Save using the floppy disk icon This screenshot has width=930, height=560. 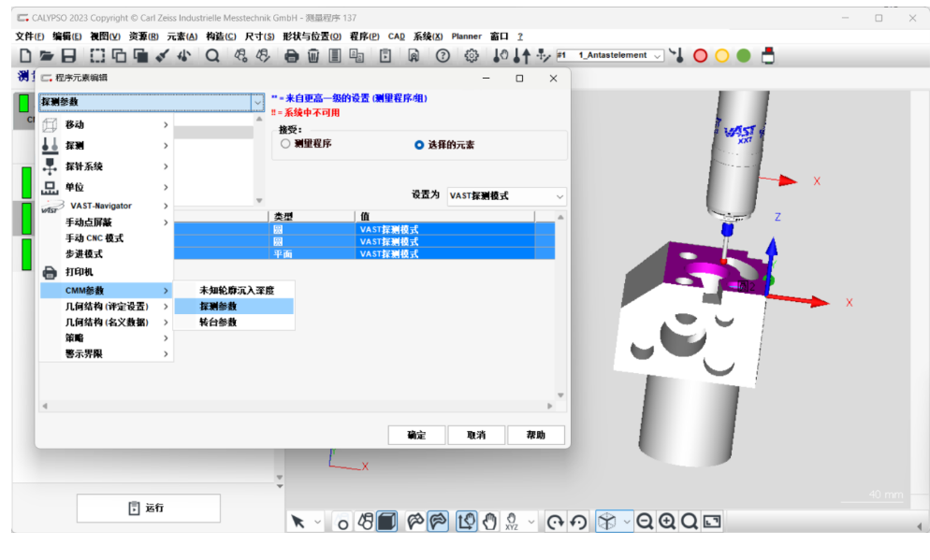pyautogui.click(x=69, y=56)
